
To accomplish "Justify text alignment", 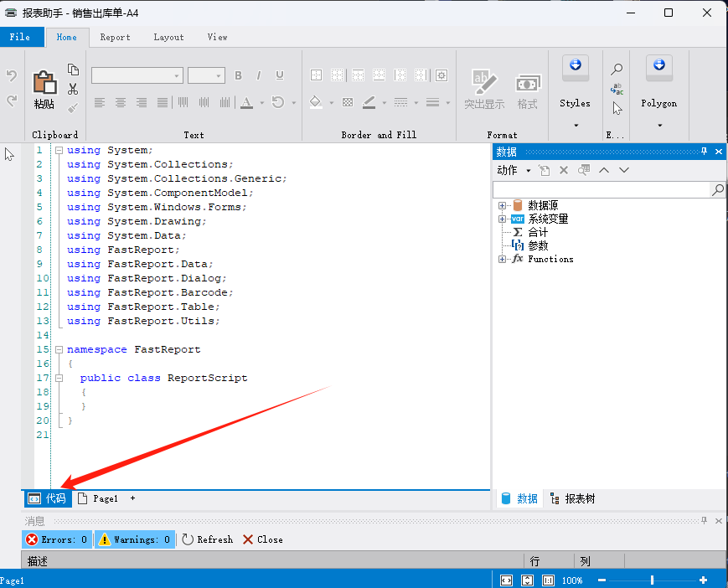I will coord(162,102).
